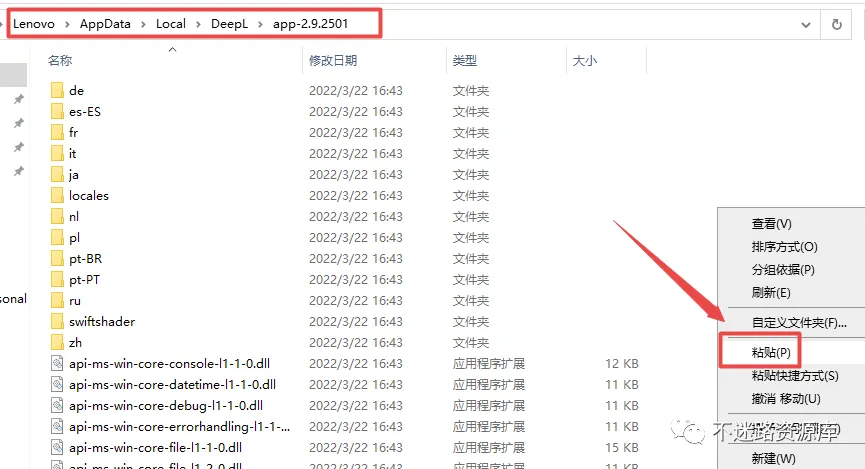Screen dimensions: 865x469
Task: Click the api-ms-win-core-file-l1-1-0 dll file icon
Action: 57,447
